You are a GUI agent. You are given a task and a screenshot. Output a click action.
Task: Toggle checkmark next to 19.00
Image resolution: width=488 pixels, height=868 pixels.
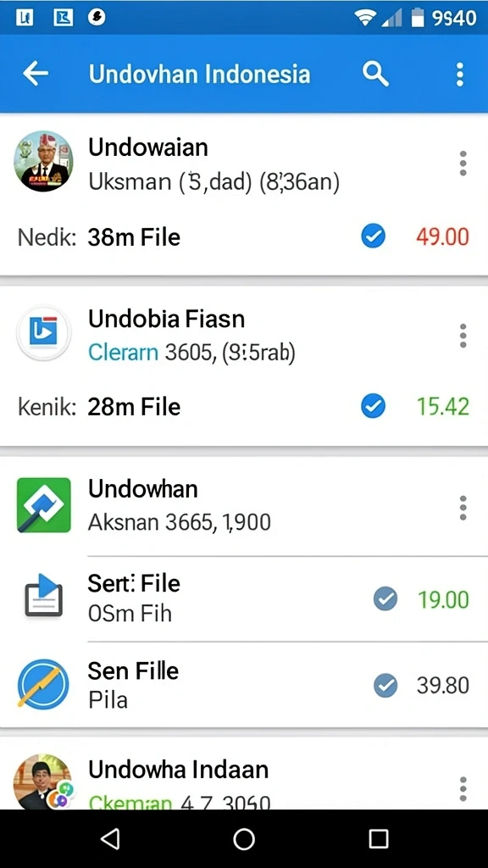(x=385, y=599)
